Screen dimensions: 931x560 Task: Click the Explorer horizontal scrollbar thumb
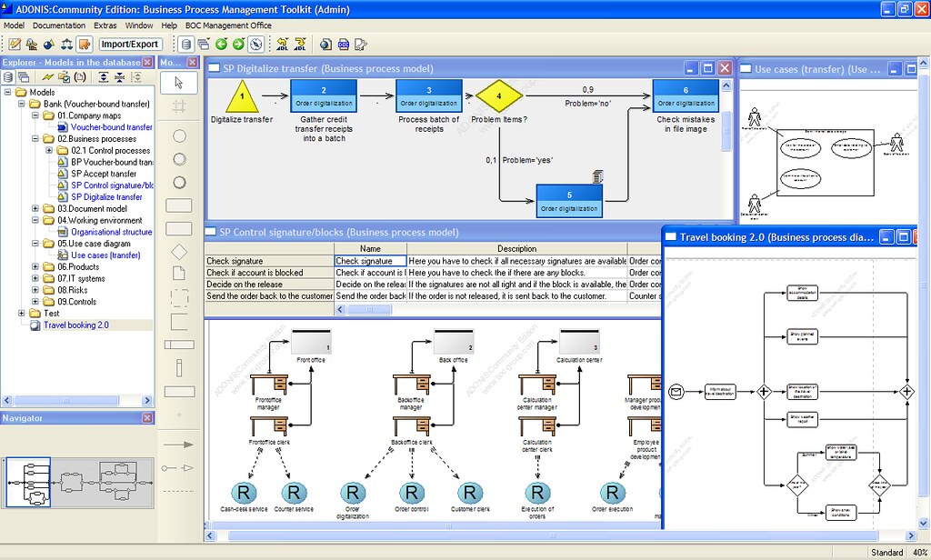point(65,401)
